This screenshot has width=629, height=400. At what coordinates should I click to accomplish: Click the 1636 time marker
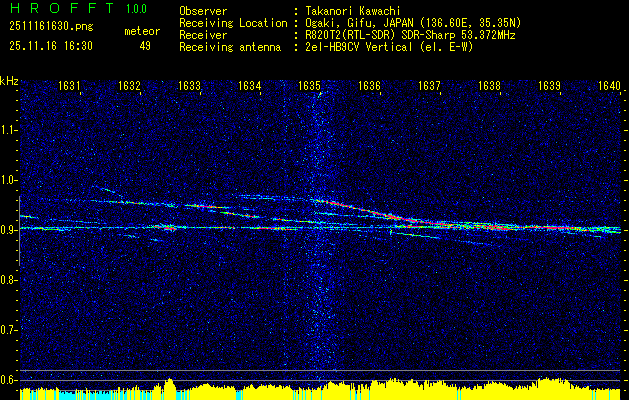pos(369,86)
